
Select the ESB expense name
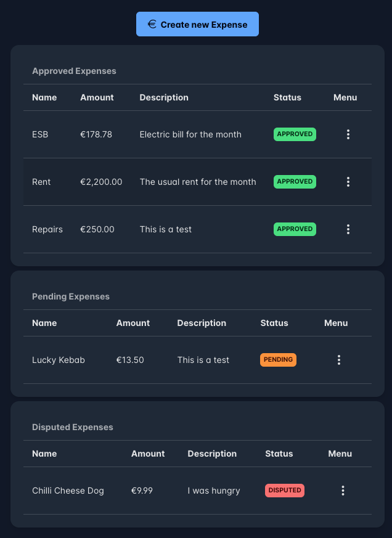click(x=40, y=134)
